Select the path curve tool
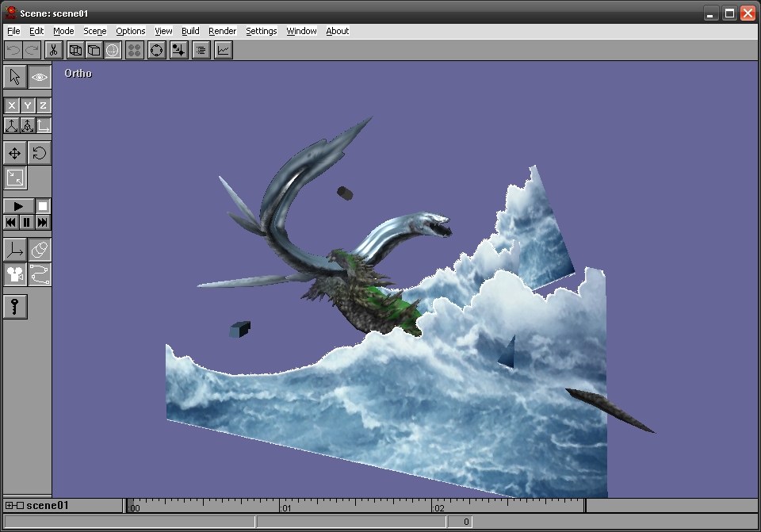The width and height of the screenshot is (761, 532). click(38, 276)
